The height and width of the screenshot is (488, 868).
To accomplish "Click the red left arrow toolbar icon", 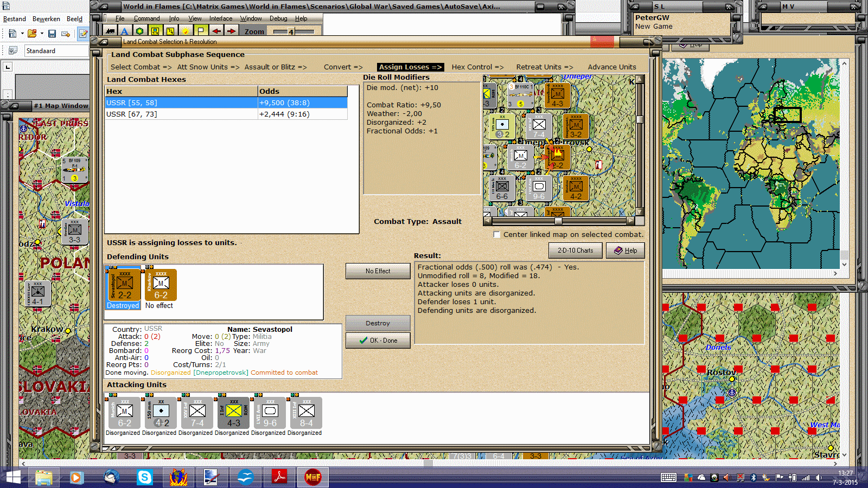I will click(216, 31).
